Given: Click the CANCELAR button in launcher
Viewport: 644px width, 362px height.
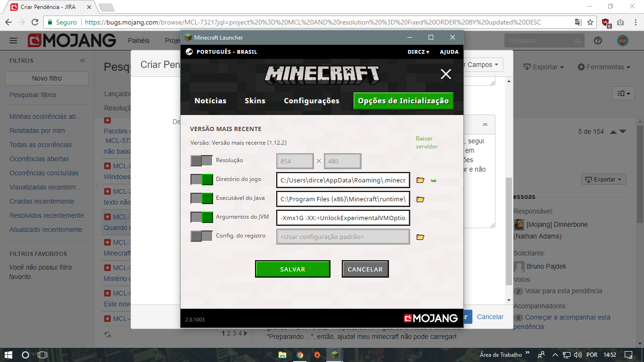Looking at the screenshot, I should (x=365, y=269).
